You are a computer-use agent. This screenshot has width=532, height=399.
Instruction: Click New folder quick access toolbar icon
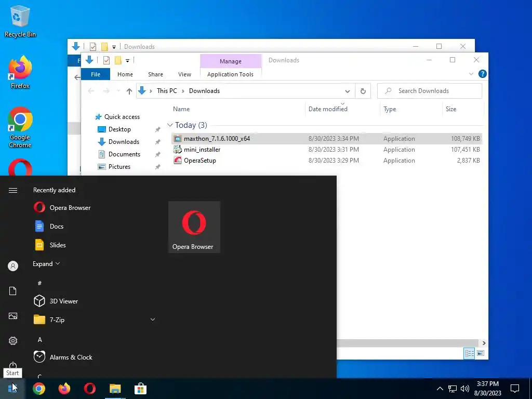click(118, 60)
